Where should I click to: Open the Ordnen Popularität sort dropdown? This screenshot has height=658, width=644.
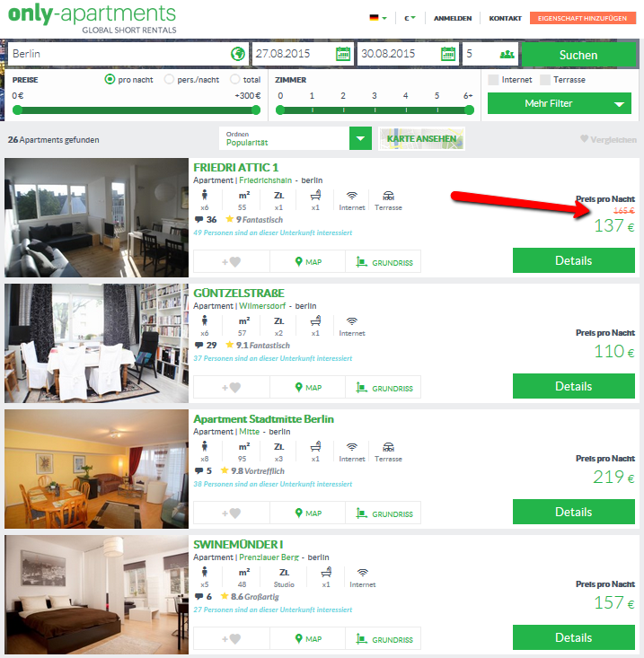[296, 138]
